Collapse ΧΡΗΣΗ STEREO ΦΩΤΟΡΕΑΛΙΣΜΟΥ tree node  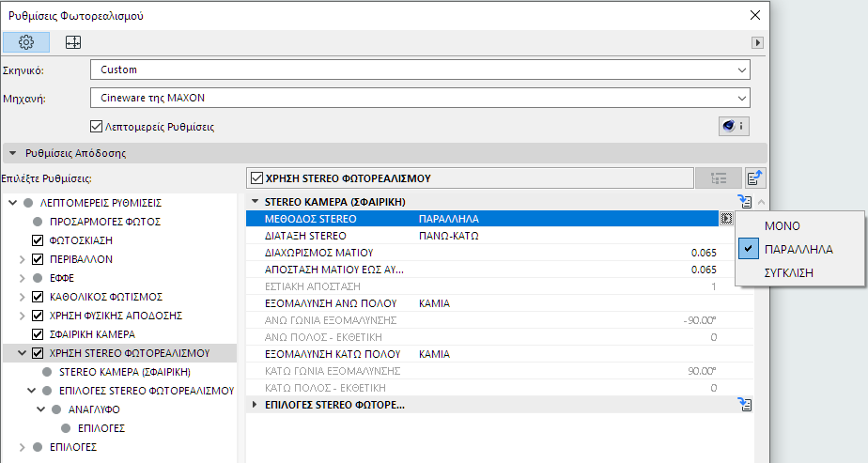click(x=23, y=353)
